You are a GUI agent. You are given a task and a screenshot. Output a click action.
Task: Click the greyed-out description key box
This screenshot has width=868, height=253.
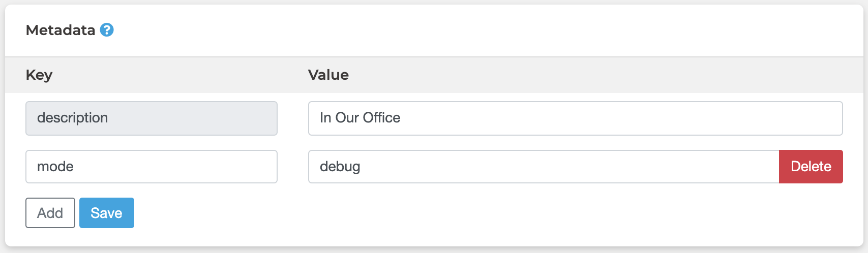(152, 118)
